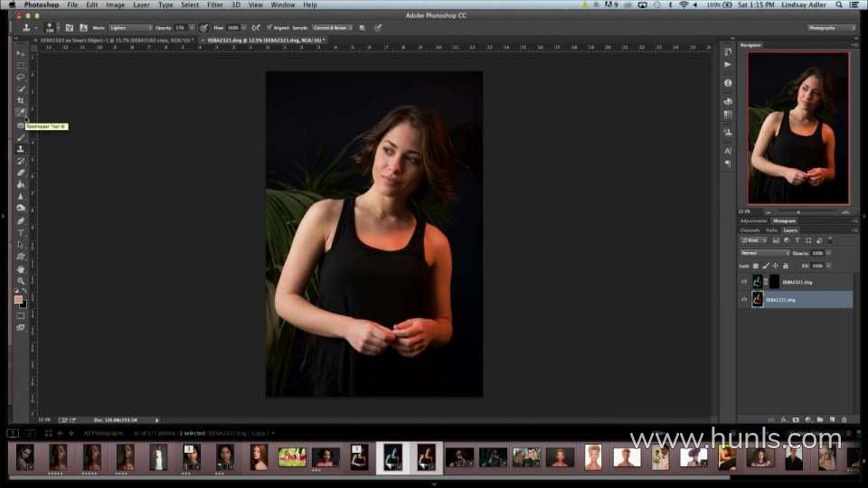Select the Eyedropper tool

click(20, 113)
